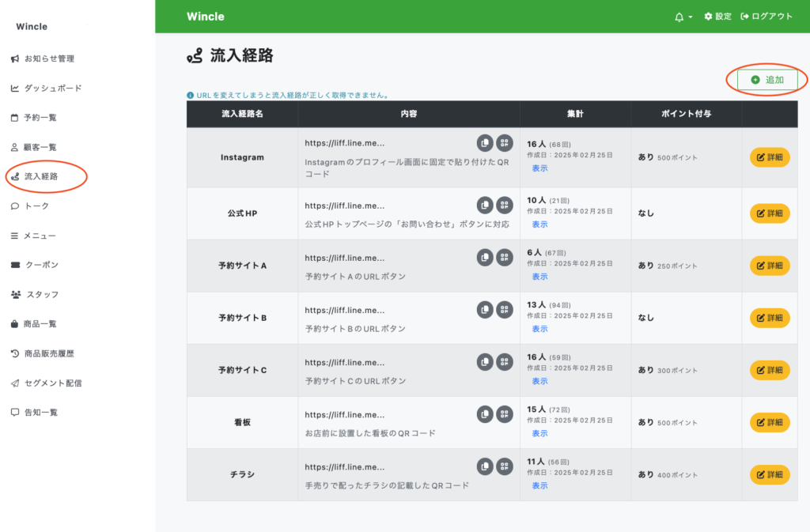Click the 追加 button to add route
This screenshot has height=532, width=810.
(767, 80)
